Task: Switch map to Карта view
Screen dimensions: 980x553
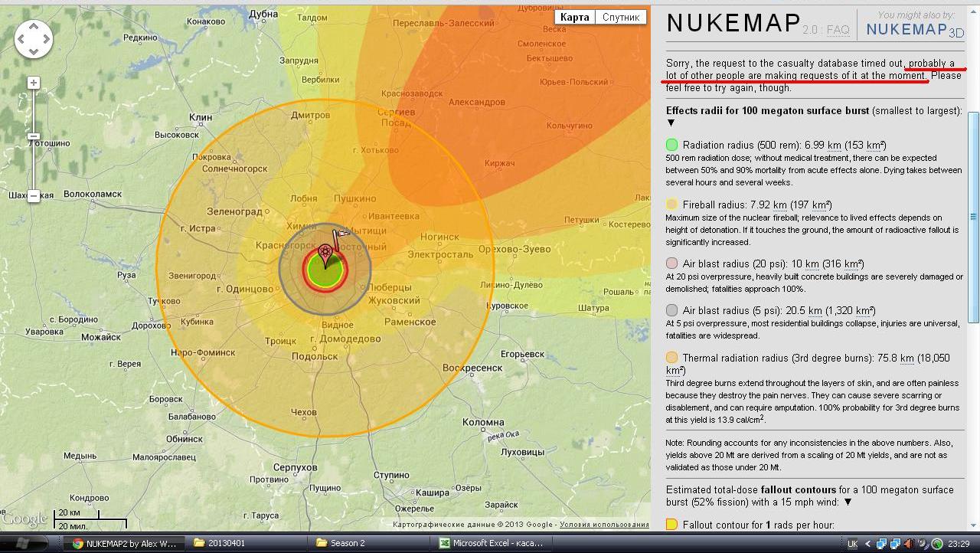Action: pos(574,17)
